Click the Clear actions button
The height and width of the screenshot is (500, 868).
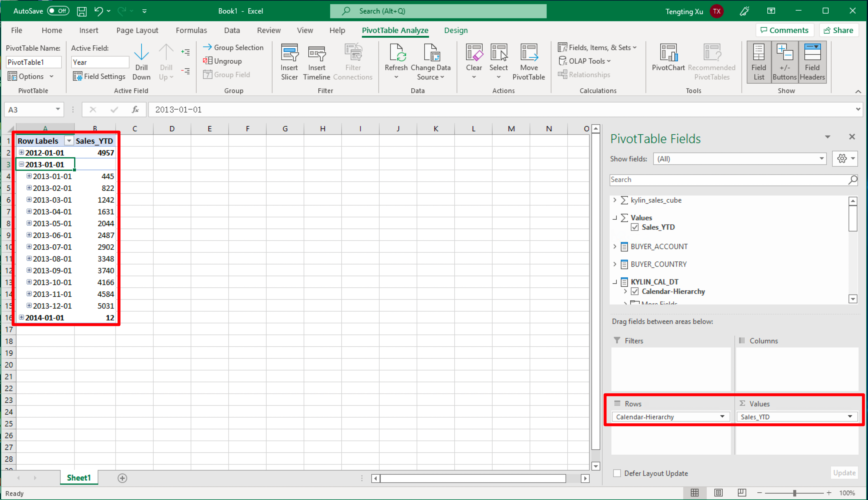(x=474, y=62)
